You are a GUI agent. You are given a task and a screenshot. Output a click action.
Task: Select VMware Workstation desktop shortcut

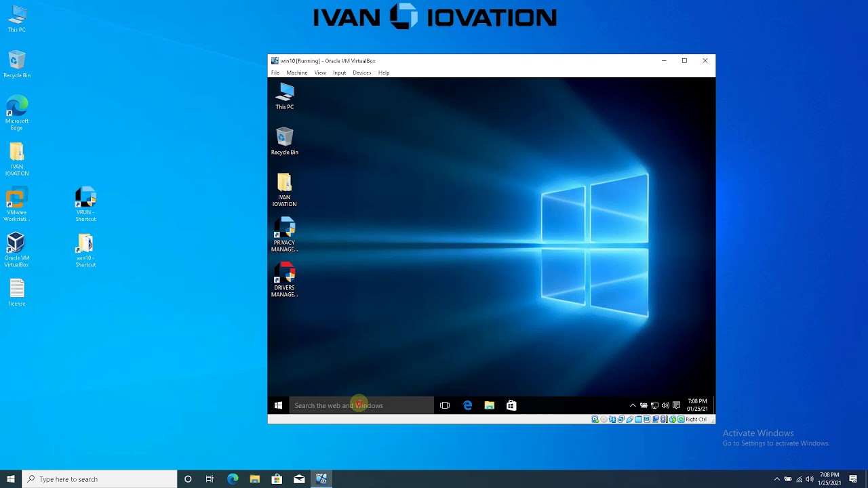(17, 205)
